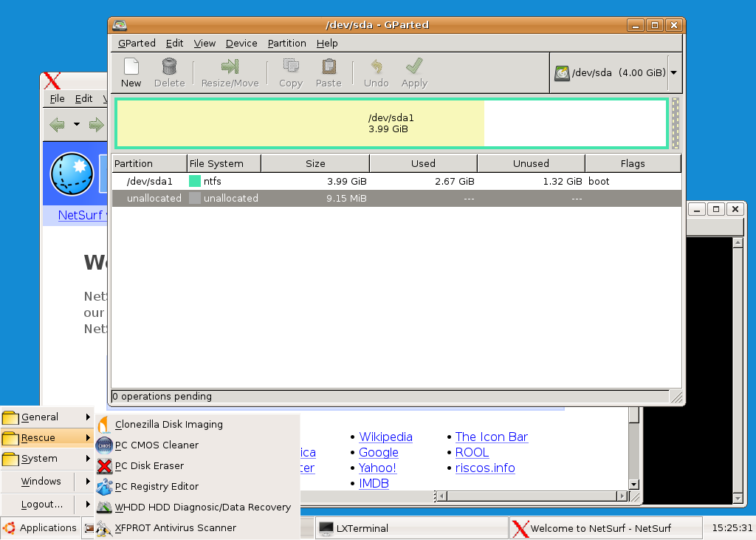
Task: Launch WHDD HDD Diagnosic/Data Recovery
Action: [x=198, y=507]
